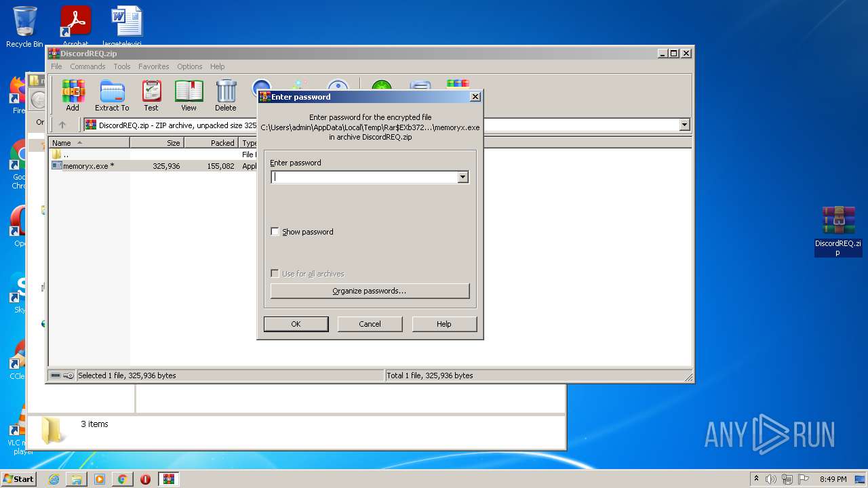The image size is (868, 488).
Task: Click the Chrome taskbar icon
Action: point(122,479)
